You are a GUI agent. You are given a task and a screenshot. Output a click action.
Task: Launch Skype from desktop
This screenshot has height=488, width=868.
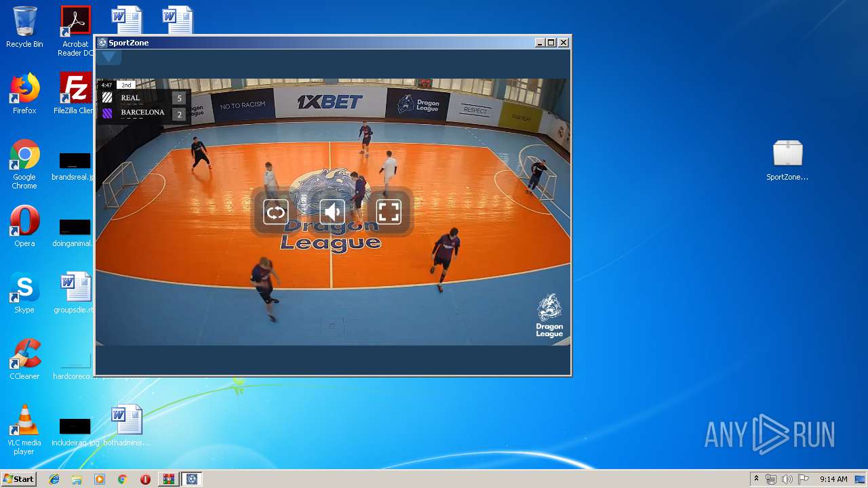[x=24, y=293]
